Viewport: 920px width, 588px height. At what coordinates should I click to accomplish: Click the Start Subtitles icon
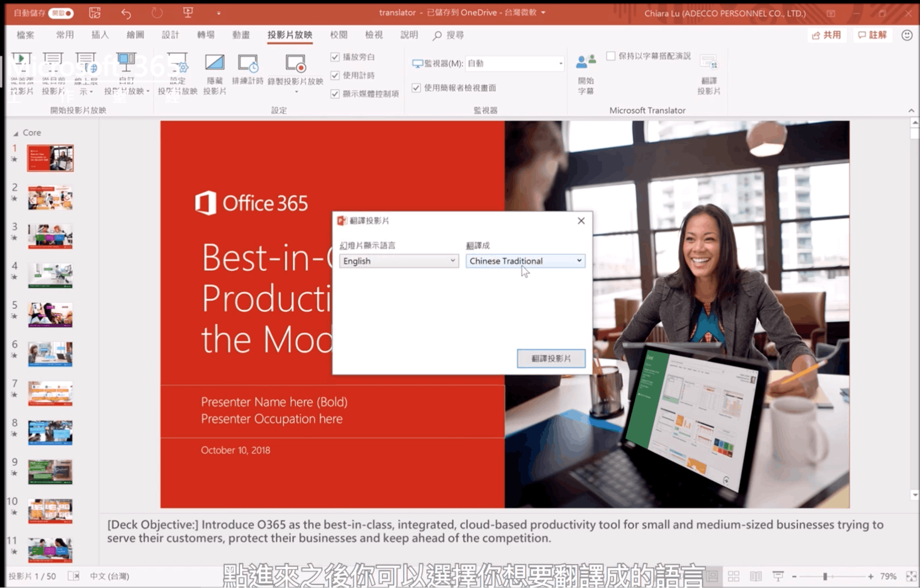[x=586, y=63]
